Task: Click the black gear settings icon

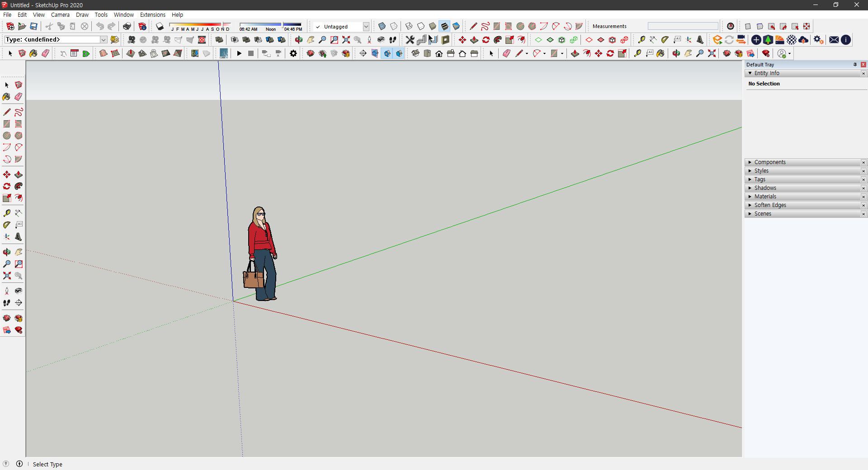Action: [x=293, y=53]
